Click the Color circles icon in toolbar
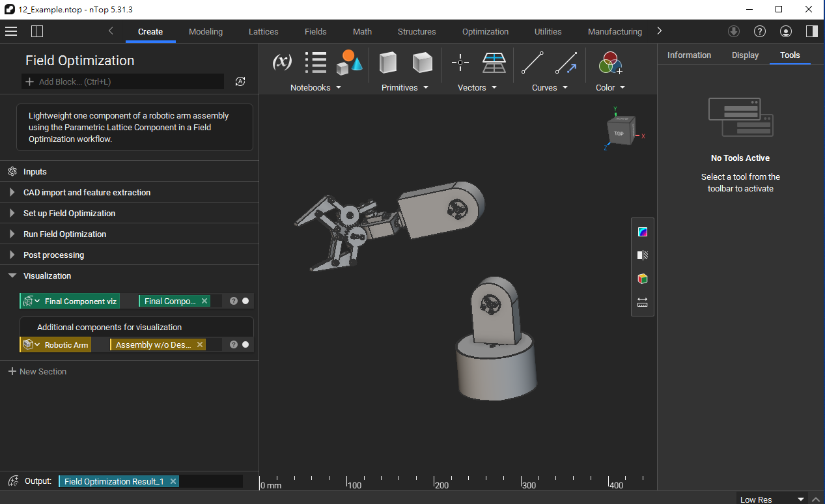This screenshot has height=504, width=825. [609, 63]
